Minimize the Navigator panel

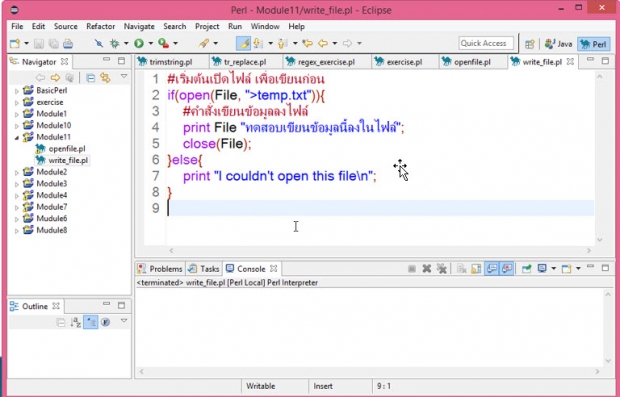pyautogui.click(x=106, y=60)
